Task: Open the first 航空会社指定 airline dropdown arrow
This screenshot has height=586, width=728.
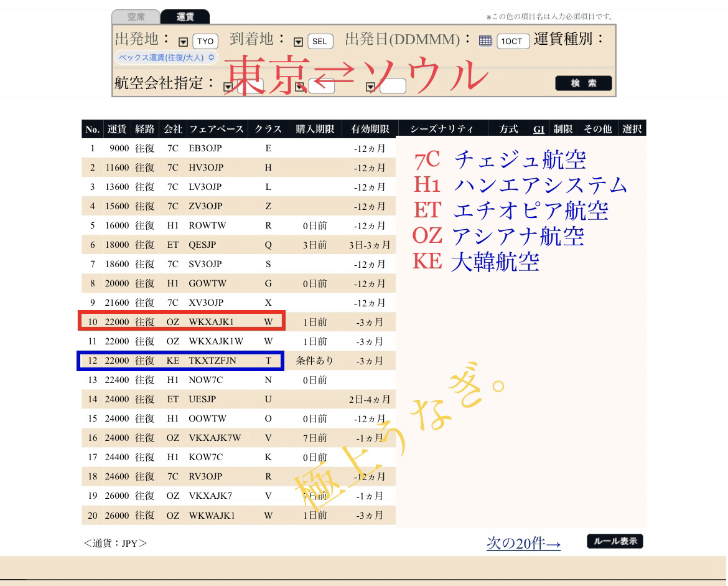Action: point(228,87)
